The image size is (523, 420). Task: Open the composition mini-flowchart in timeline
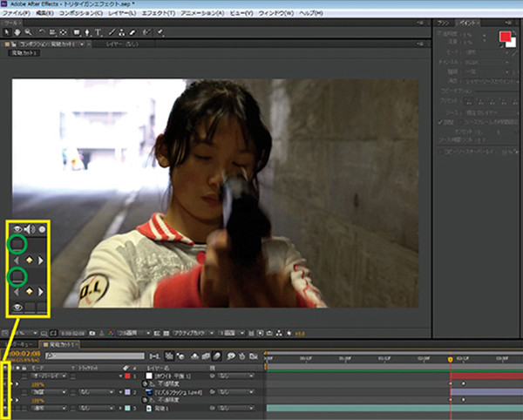(x=154, y=356)
